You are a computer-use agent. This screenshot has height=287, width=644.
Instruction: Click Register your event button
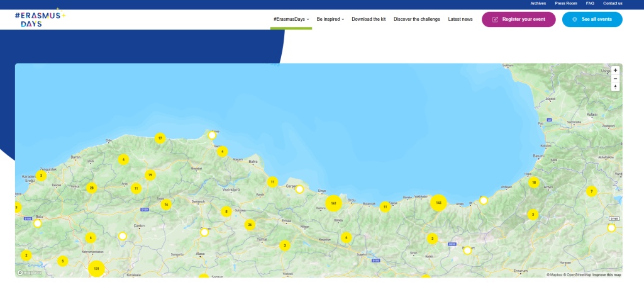[518, 20]
